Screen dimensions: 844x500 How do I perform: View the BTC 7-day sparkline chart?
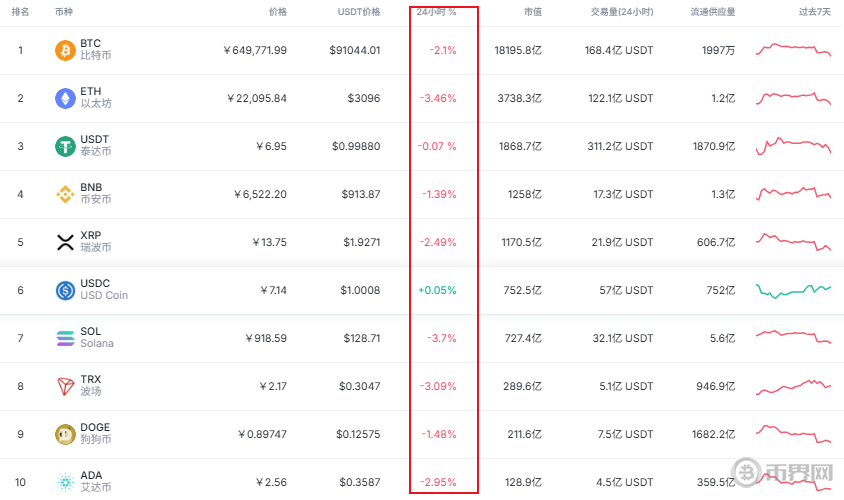(793, 50)
